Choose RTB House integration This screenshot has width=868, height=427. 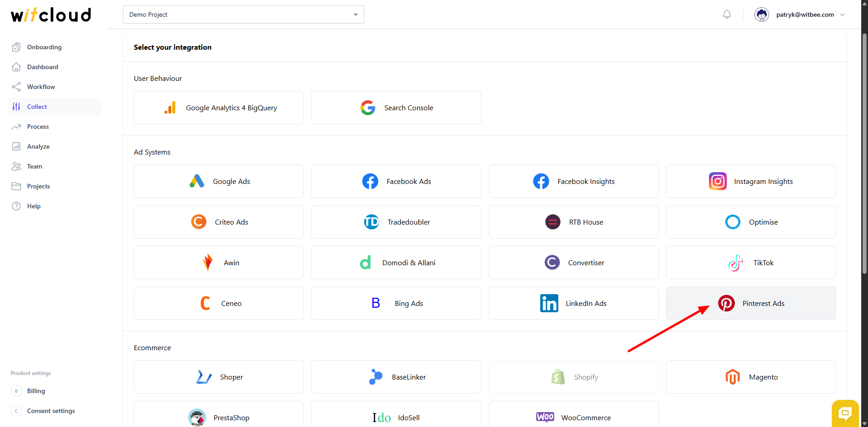(574, 222)
